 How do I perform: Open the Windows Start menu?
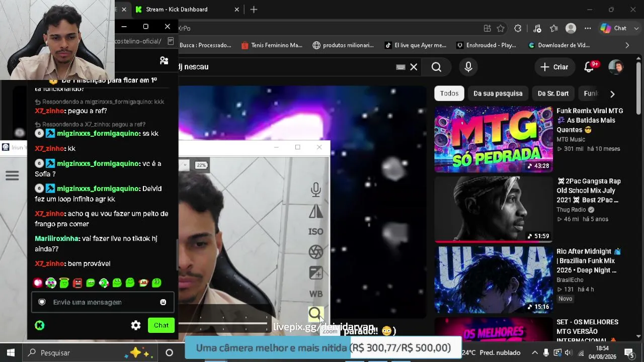(x=11, y=352)
